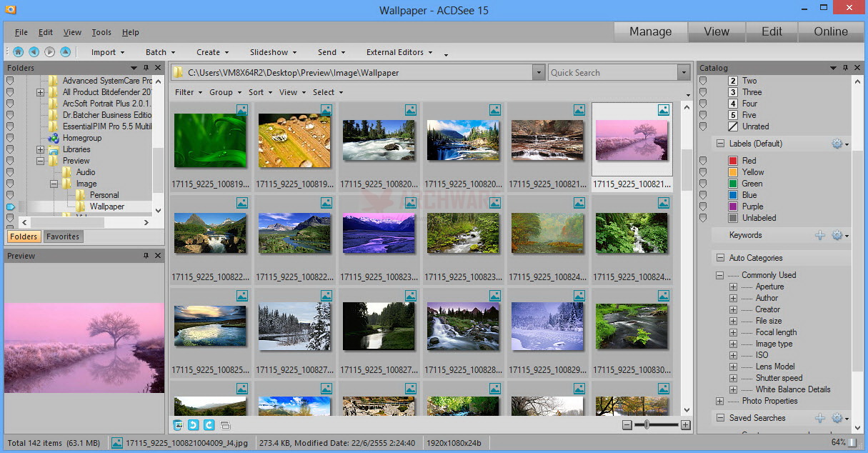Open the Filter dropdown
868x453 pixels.
(x=189, y=92)
